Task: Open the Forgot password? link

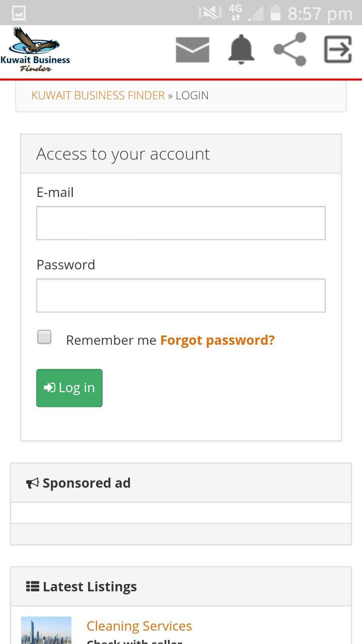Action: 217,340
